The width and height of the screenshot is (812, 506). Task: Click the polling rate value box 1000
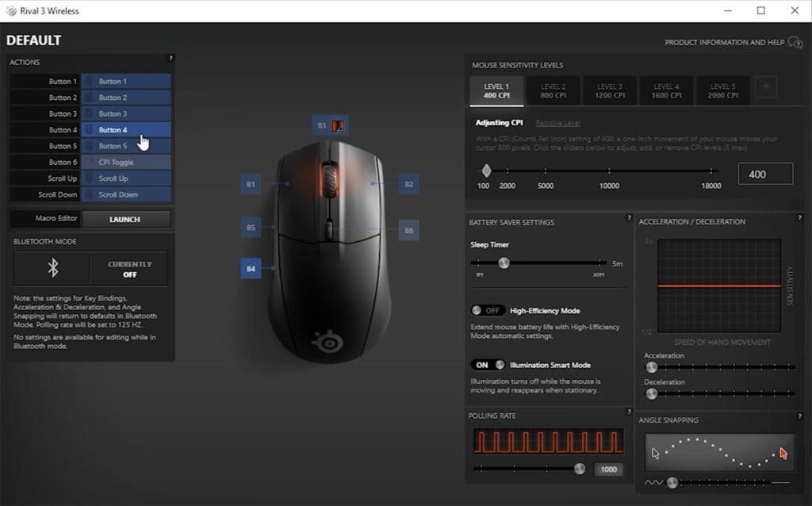[608, 470]
